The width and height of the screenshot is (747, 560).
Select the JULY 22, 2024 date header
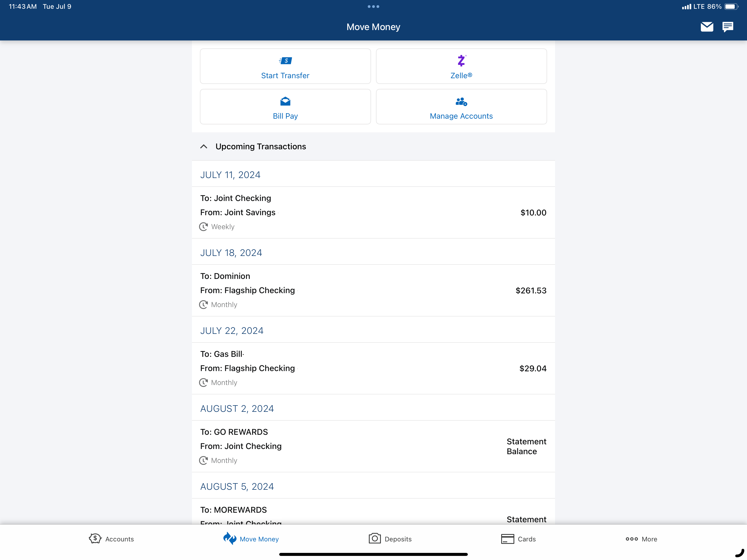(x=232, y=331)
